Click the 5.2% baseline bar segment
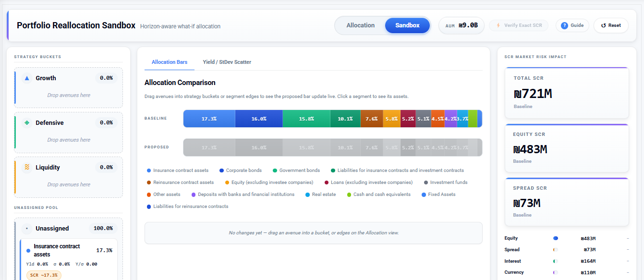The width and height of the screenshot is (644, 280). click(x=408, y=119)
